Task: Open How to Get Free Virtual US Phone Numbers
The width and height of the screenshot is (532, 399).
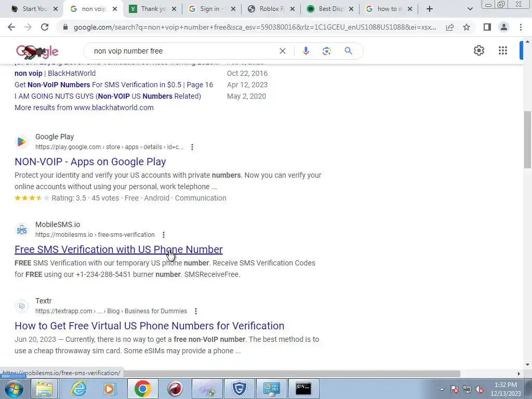Action: click(x=149, y=326)
